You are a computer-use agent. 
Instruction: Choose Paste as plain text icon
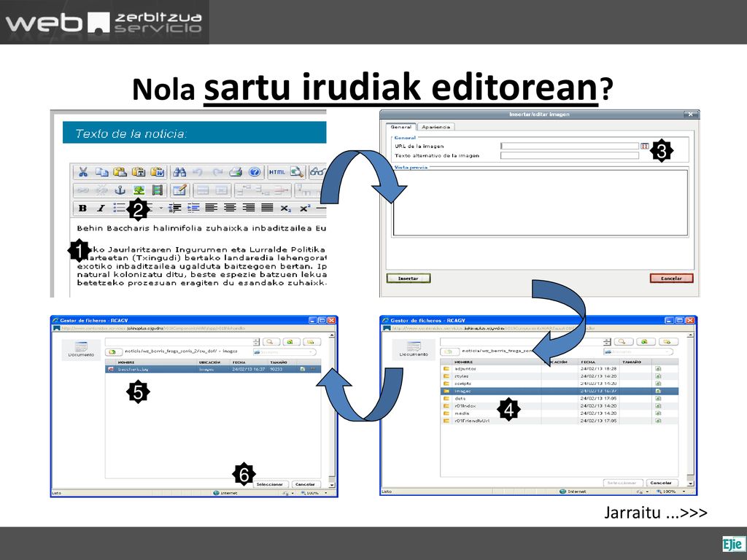point(138,172)
